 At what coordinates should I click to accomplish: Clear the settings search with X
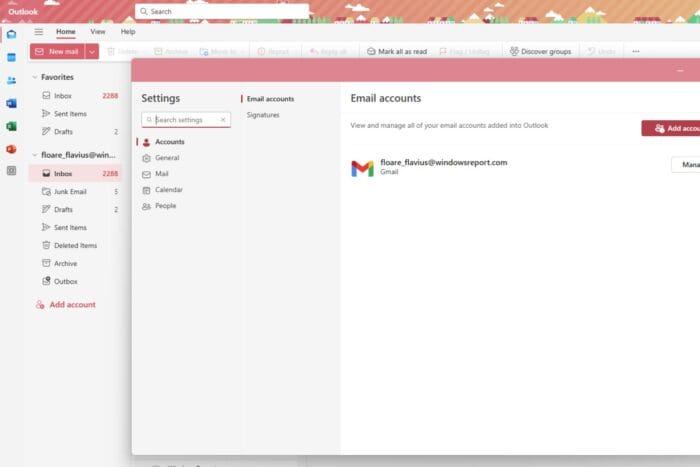tap(223, 120)
